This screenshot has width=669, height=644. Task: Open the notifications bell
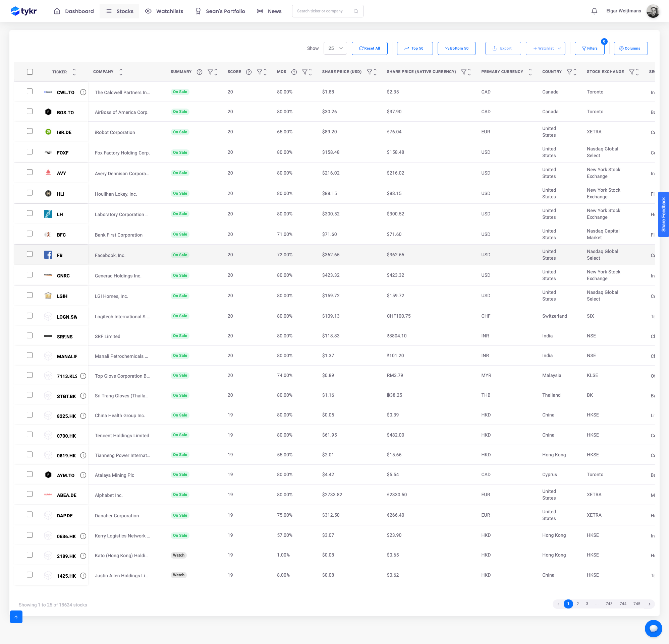pos(594,11)
